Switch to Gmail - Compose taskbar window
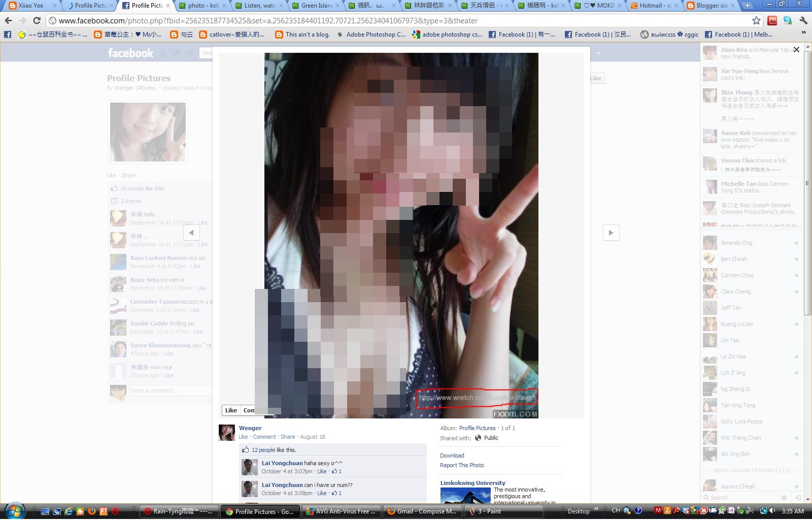 (423, 511)
